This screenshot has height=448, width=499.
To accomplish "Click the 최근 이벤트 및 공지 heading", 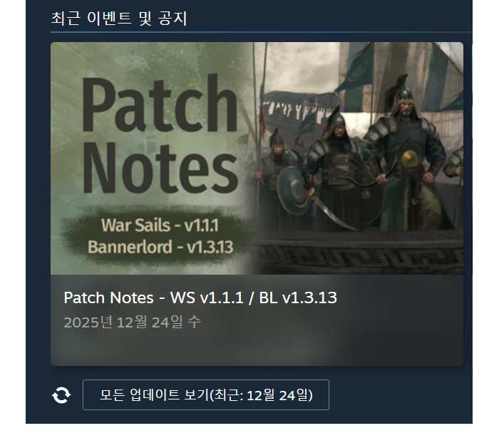I will click(119, 18).
